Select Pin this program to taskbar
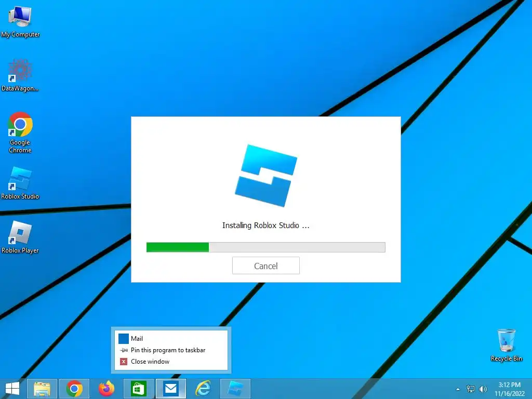The width and height of the screenshot is (532, 399). pos(171,350)
